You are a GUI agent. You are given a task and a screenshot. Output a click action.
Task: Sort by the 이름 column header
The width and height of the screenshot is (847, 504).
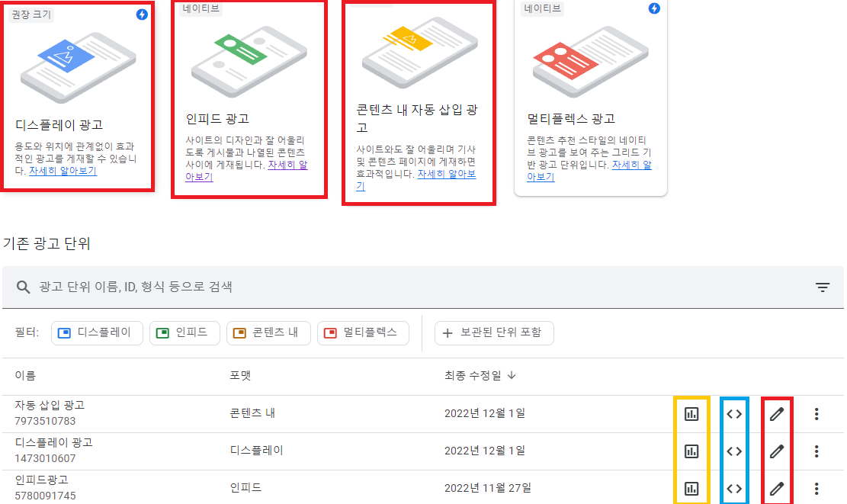click(25, 375)
